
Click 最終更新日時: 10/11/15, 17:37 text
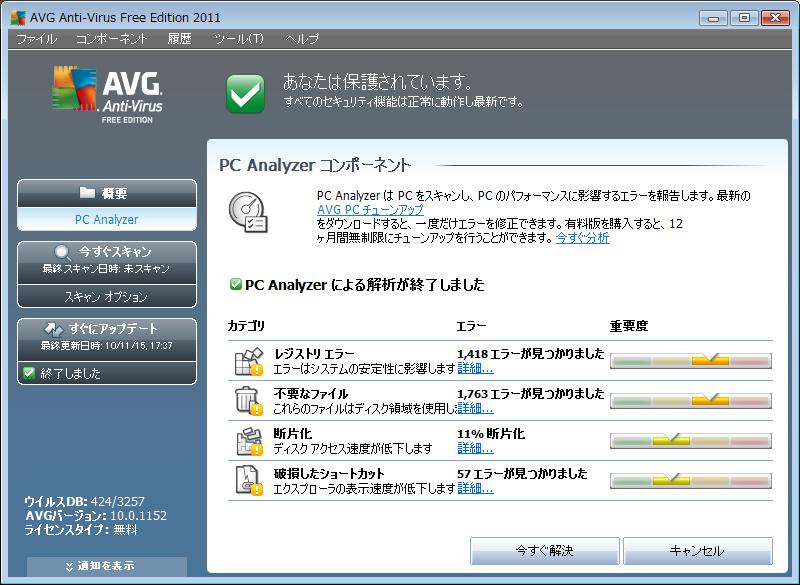click(107, 345)
